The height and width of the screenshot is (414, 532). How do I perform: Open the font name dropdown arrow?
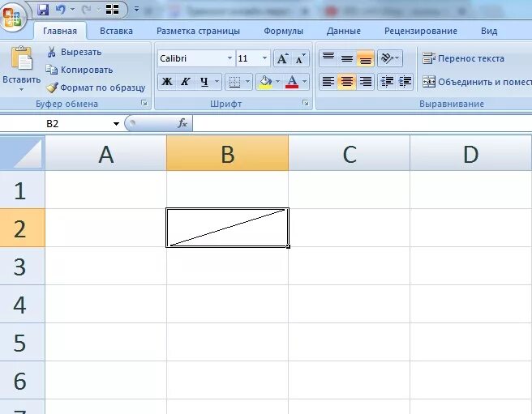click(230, 58)
